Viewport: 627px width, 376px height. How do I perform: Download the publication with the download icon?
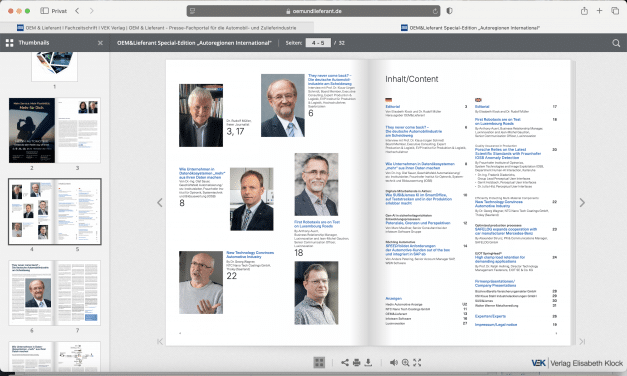[x=368, y=362]
